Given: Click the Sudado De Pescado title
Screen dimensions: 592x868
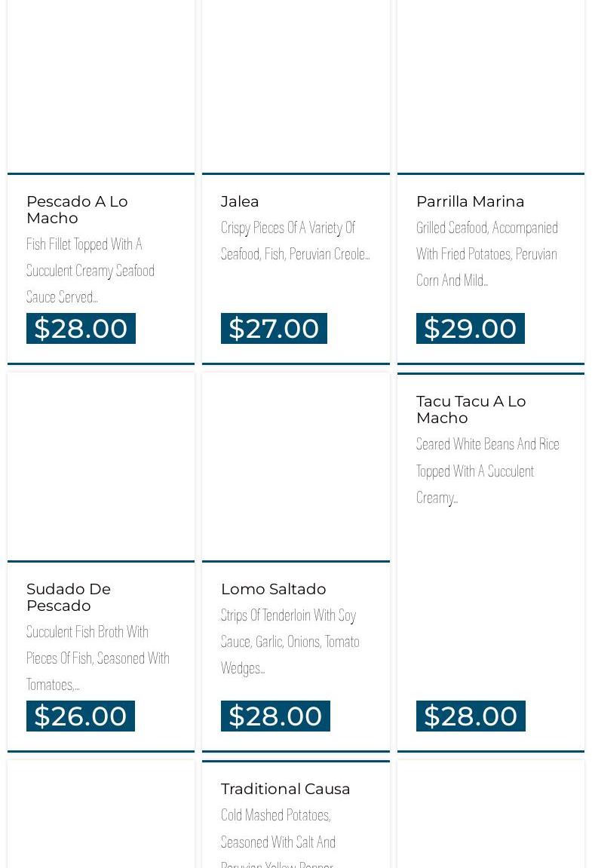Looking at the screenshot, I should [x=69, y=597].
